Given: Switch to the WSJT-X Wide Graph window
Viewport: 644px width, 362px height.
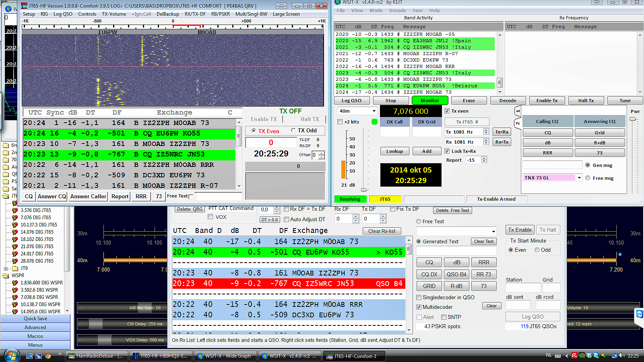Looking at the screenshot, I should [x=225, y=356].
